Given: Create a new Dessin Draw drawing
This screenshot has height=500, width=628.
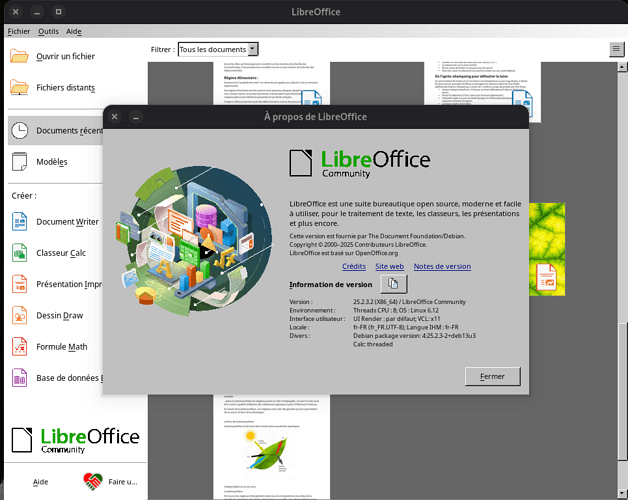Looking at the screenshot, I should tap(19, 316).
